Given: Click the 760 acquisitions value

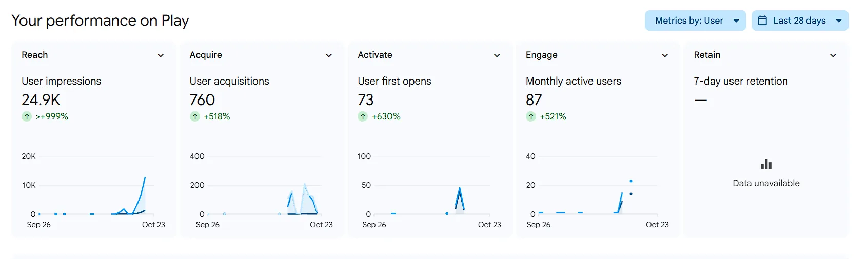Looking at the screenshot, I should click(x=202, y=100).
